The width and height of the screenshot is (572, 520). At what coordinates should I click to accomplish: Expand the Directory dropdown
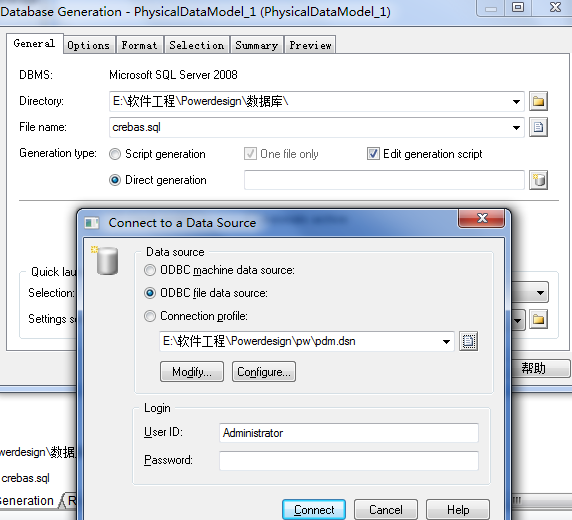tap(516, 101)
